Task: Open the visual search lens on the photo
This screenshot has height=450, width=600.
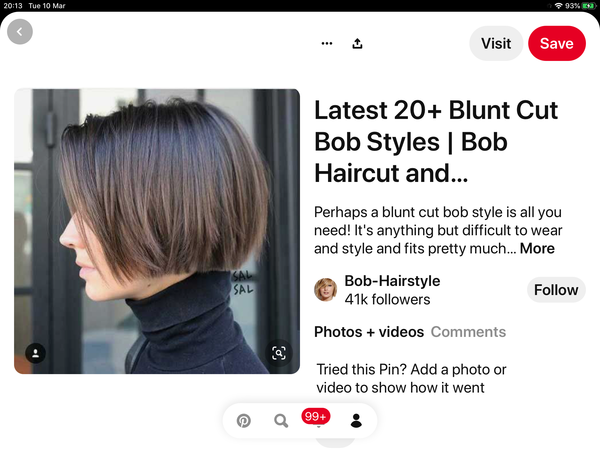Action: (x=279, y=353)
